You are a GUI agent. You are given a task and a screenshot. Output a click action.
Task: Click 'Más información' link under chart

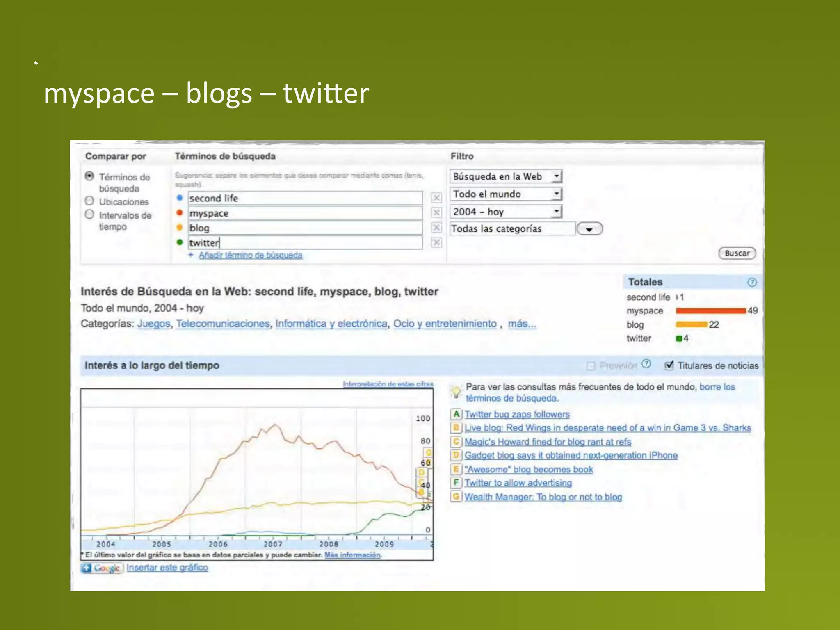pos(353,555)
